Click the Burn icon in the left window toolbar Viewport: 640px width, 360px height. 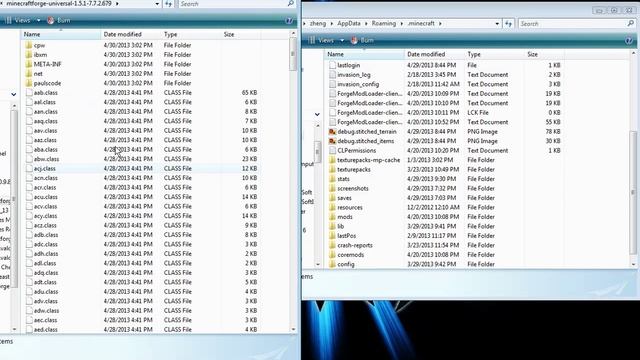click(x=51, y=20)
